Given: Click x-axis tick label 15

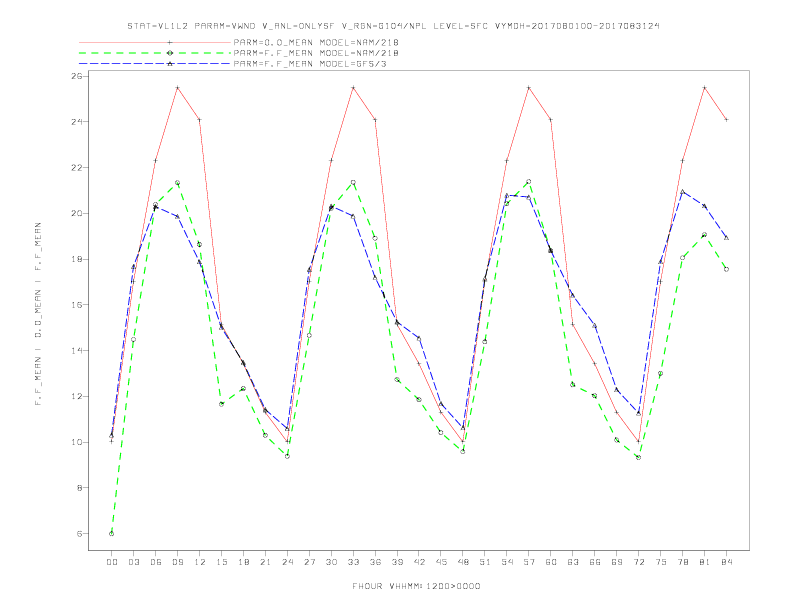Looking at the screenshot, I should coord(221,562).
